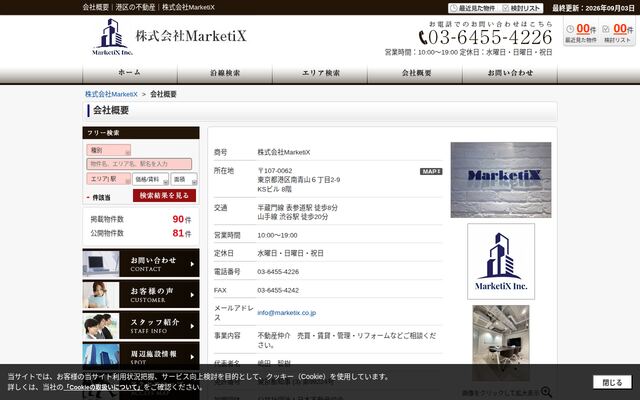This screenshot has width=640, height=400.
Task: Click the 検索結果を見る button
Action: click(164, 196)
